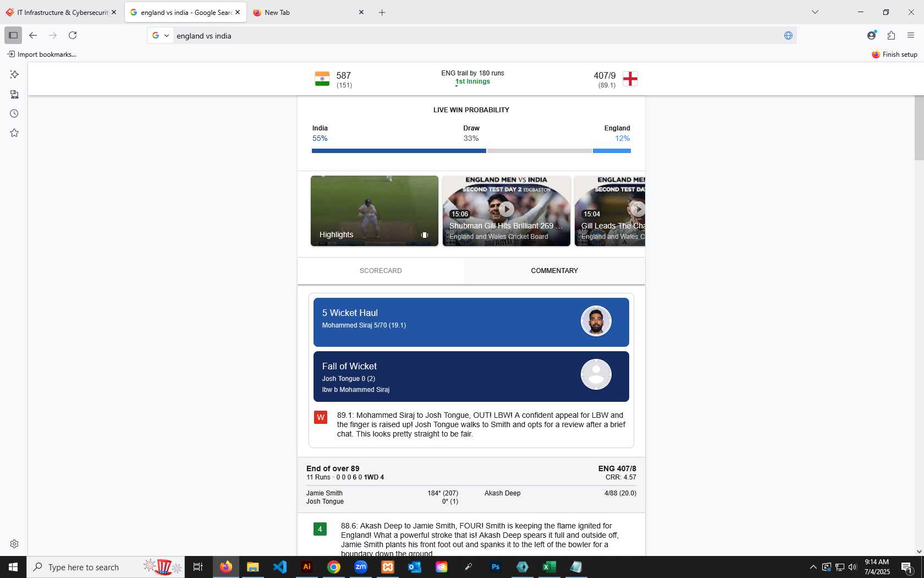Click the India flag icon in score header

(322, 79)
